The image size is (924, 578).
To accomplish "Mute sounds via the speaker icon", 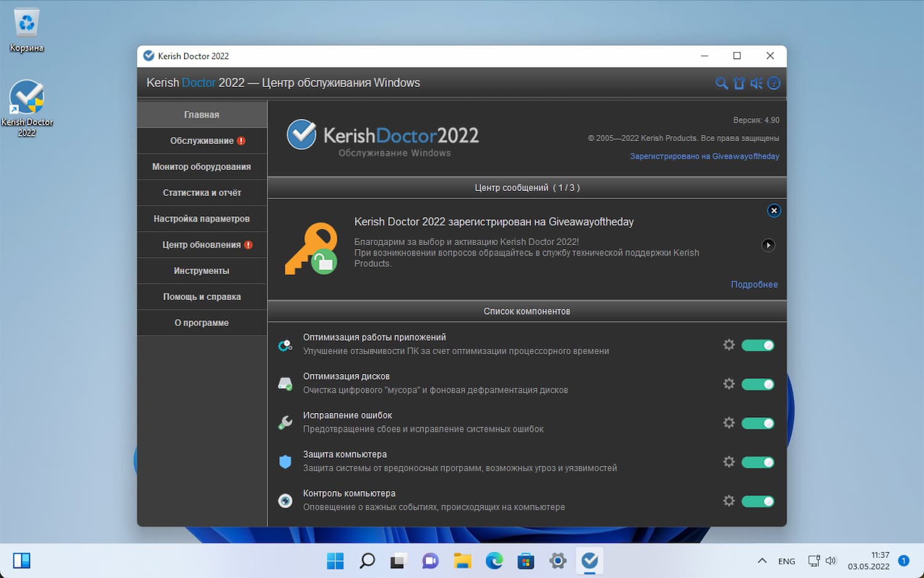I will tap(756, 83).
